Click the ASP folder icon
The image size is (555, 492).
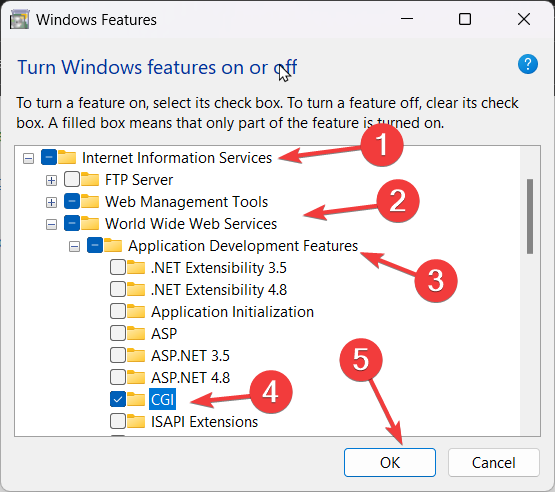pyautogui.click(x=136, y=333)
